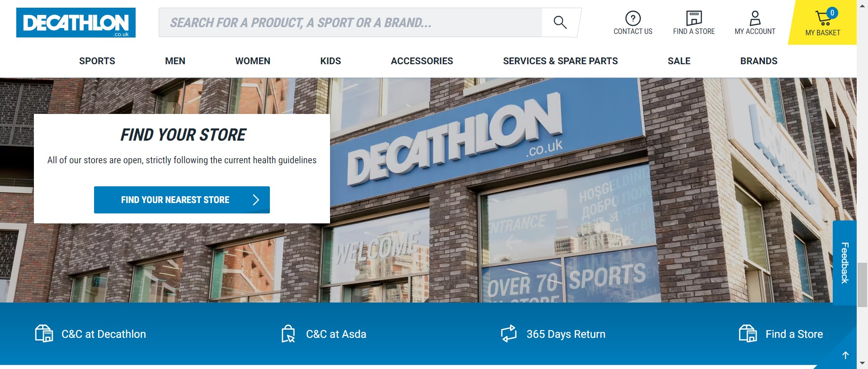
Task: Click the back-to-top arrow icon
Action: [845, 355]
